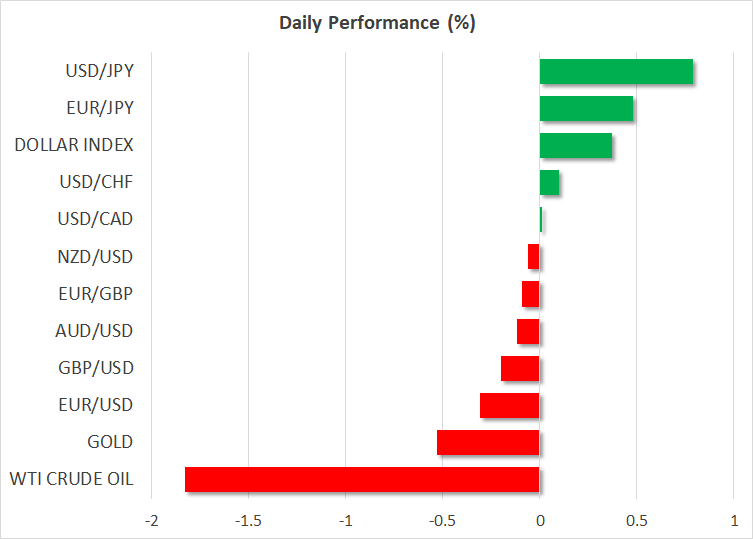This screenshot has width=753, height=539.
Task: Select the green USD/JPY bar
Action: tap(616, 72)
